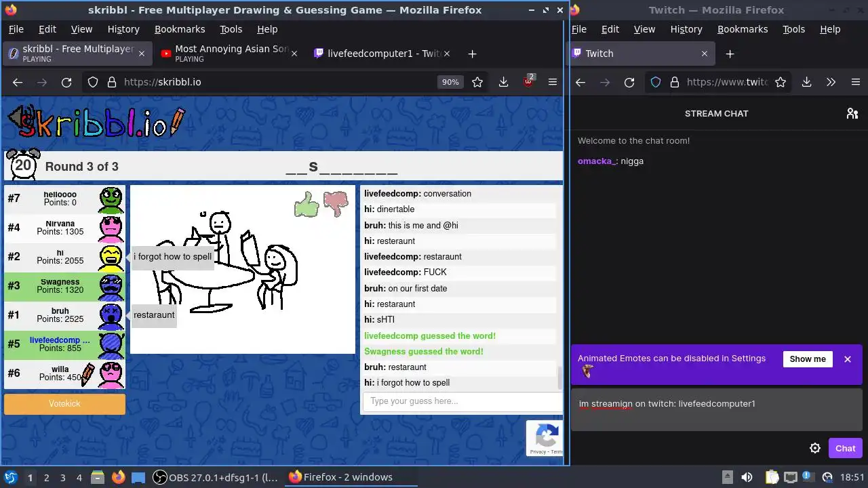Open the View menu in the Twitch Firefox window
This screenshot has width=868, height=488.
click(644, 29)
